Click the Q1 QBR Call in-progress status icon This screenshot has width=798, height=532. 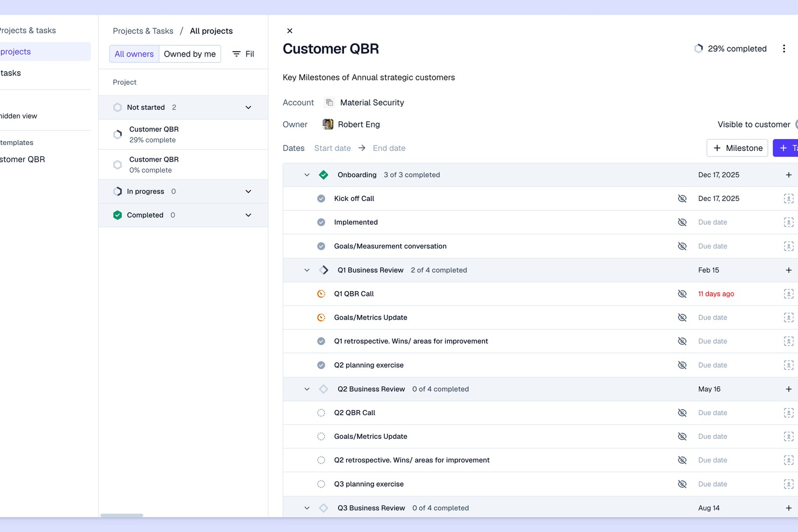321,294
